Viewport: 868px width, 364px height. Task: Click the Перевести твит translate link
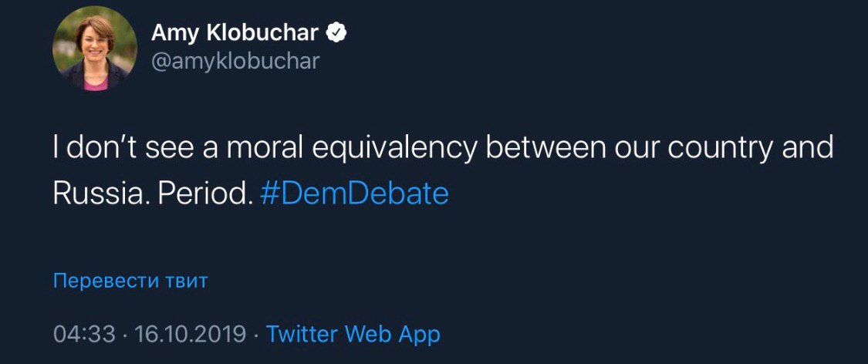130,281
